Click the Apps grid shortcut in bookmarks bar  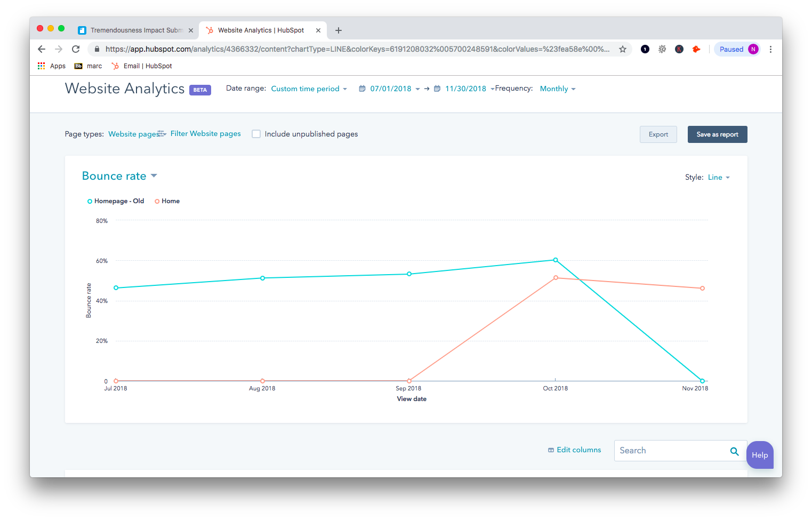(x=42, y=66)
